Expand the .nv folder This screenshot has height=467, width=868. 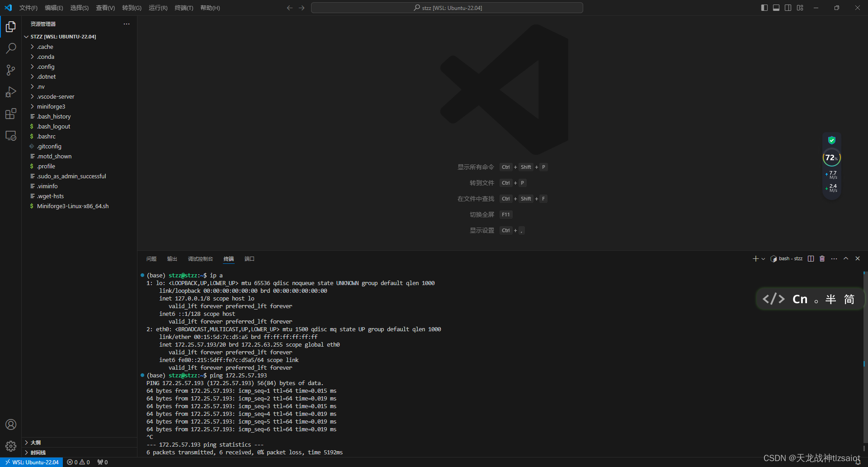80,86
